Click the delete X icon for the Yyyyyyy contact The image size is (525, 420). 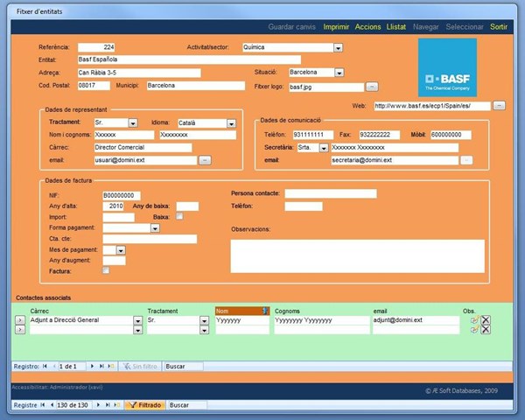[x=486, y=320]
